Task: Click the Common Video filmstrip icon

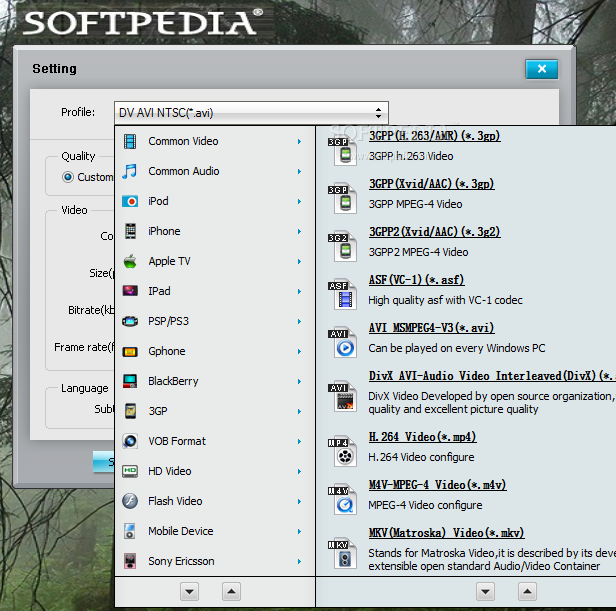Action: point(130,141)
